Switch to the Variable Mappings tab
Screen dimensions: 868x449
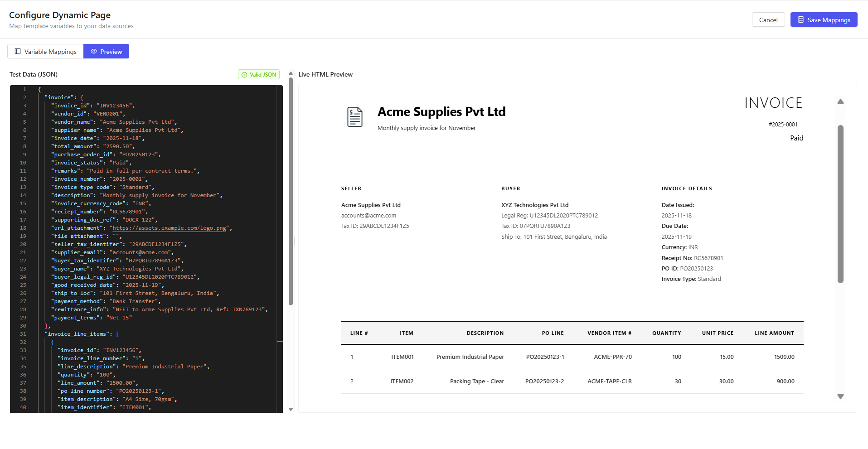click(45, 51)
